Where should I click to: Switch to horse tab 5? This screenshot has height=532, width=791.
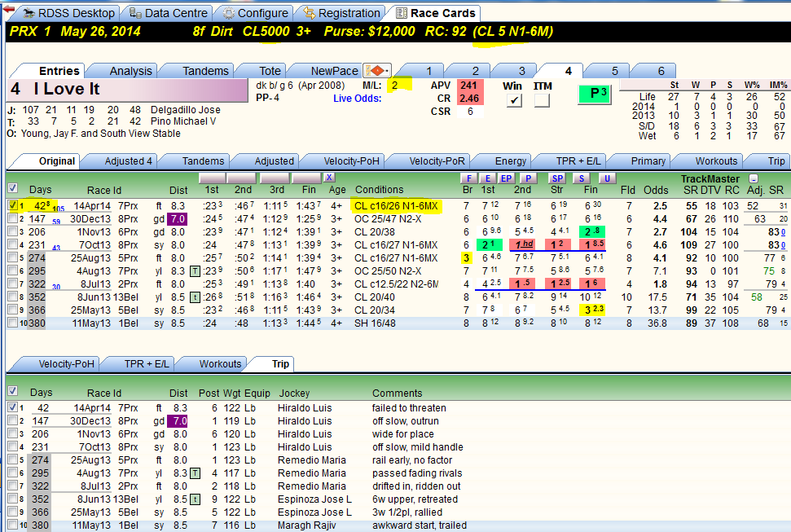click(x=614, y=71)
